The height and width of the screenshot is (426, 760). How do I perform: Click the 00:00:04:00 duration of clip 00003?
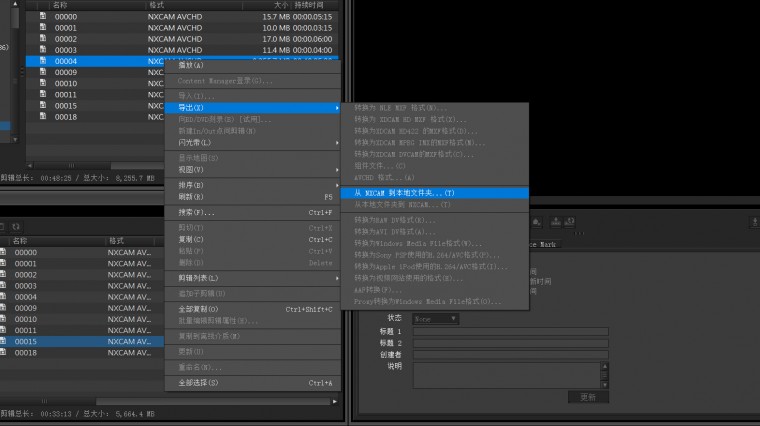pyautogui.click(x=313, y=50)
